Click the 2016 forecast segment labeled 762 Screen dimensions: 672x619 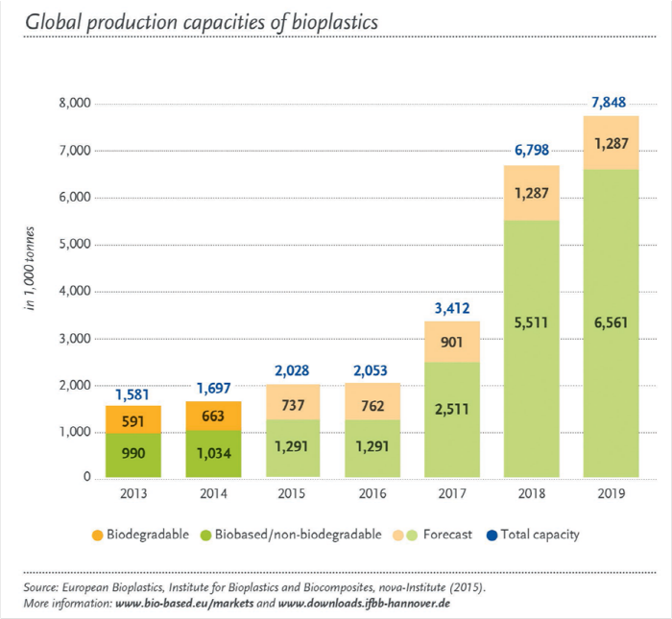pos(372,401)
